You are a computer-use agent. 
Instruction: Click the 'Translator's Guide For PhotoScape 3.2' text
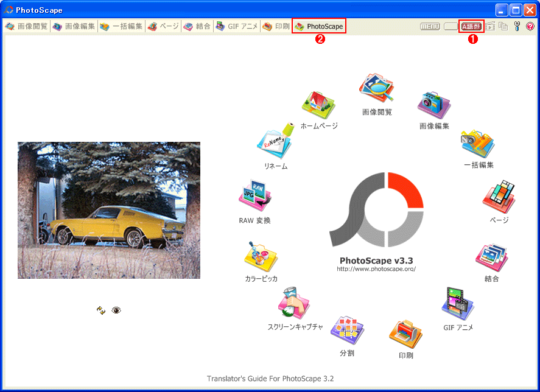pos(270,379)
